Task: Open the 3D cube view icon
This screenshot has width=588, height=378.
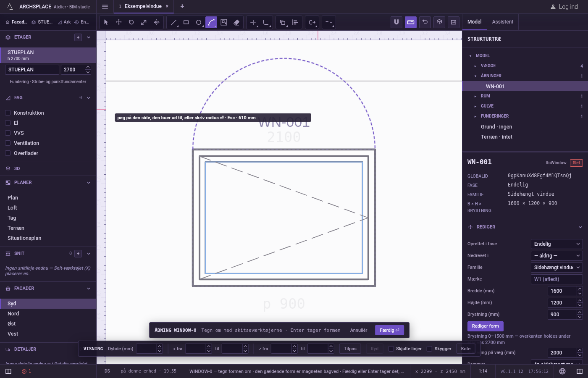Action: click(x=439, y=22)
